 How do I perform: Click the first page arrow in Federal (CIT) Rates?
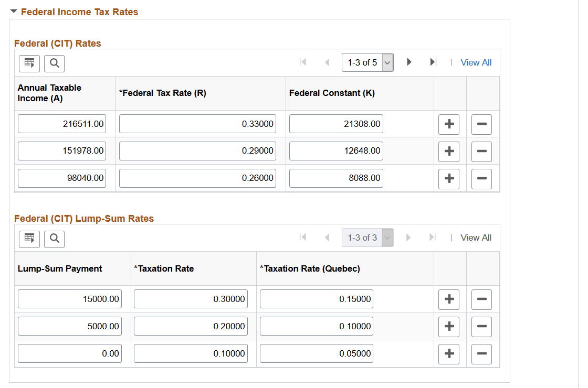point(303,62)
